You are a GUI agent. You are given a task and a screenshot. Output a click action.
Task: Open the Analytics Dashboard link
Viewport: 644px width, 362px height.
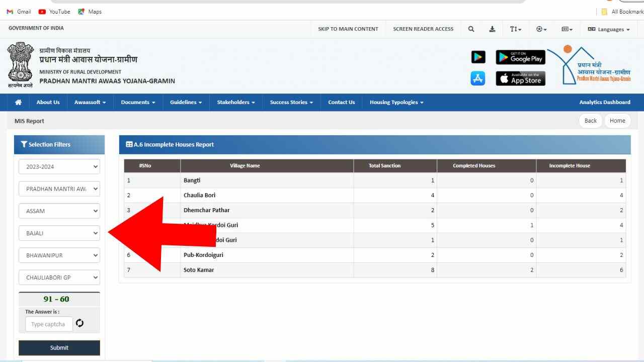605,102
